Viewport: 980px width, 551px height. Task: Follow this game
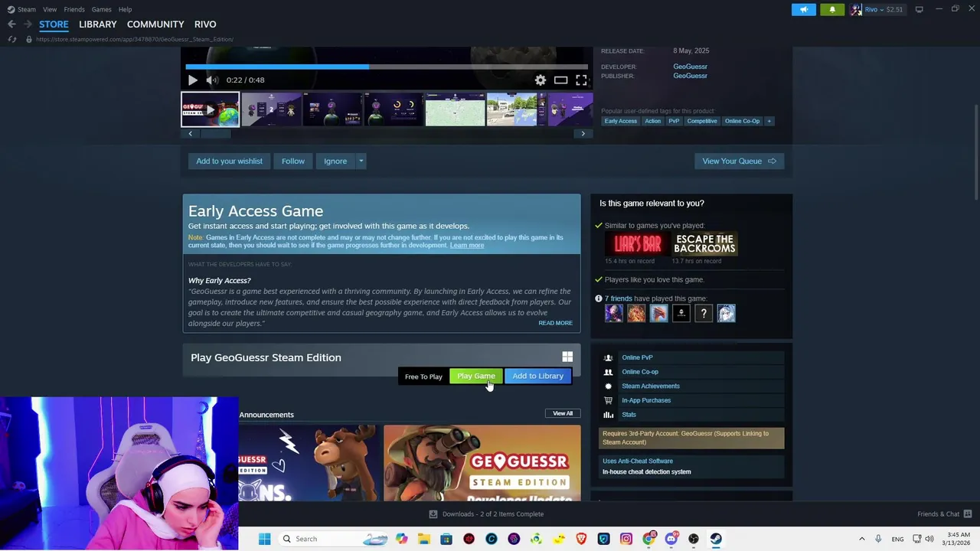click(292, 161)
